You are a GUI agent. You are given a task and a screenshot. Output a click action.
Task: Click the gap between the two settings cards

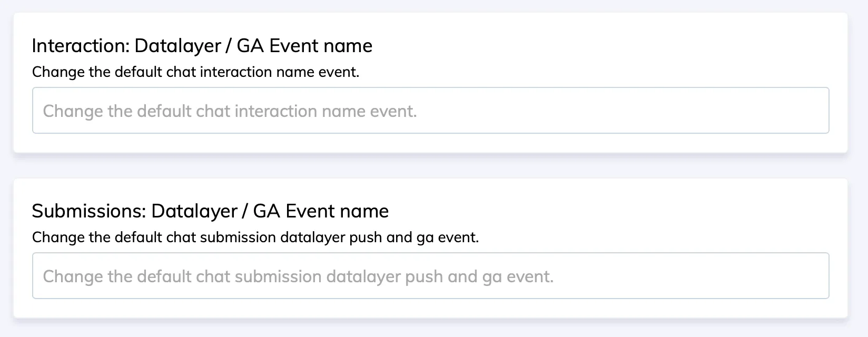pos(430,166)
